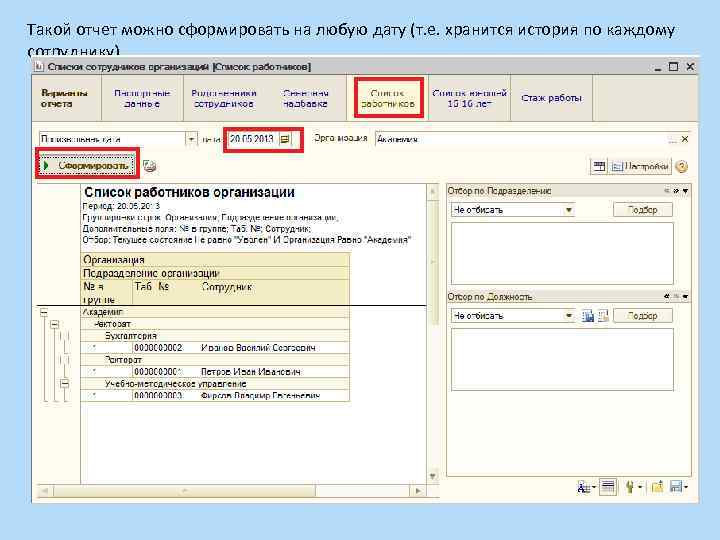Click the blue list icon in Должность filter
The image size is (720, 540).
tap(588, 316)
